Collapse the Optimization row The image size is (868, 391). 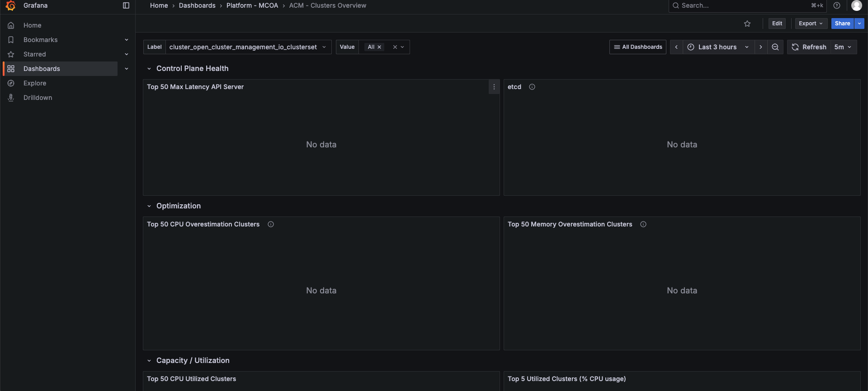tap(149, 206)
